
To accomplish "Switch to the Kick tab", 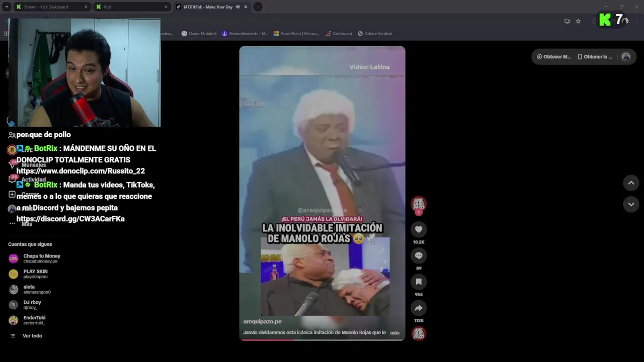I will (x=132, y=7).
